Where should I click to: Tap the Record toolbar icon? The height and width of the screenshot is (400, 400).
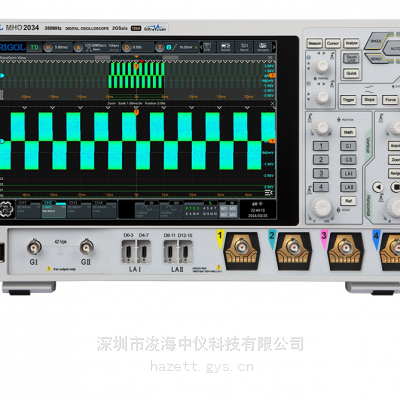(x=244, y=47)
